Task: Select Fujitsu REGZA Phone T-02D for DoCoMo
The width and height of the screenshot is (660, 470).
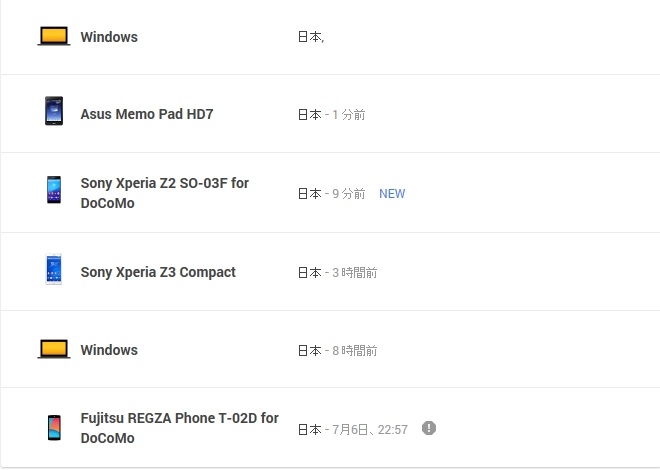Action: click(x=179, y=428)
